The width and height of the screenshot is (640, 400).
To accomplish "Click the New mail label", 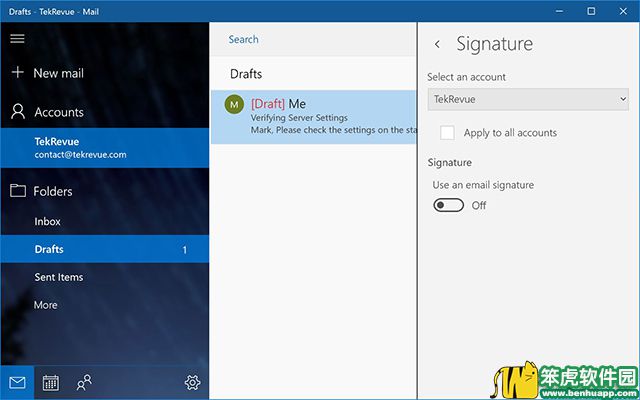I will [59, 73].
